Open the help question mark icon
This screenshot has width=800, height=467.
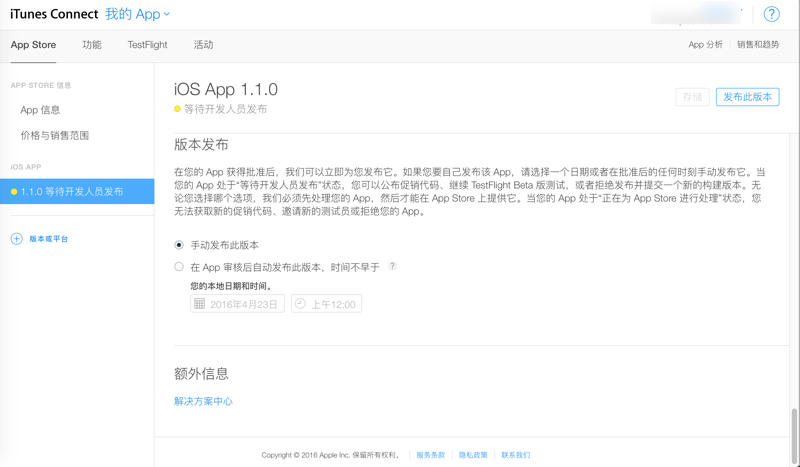771,14
